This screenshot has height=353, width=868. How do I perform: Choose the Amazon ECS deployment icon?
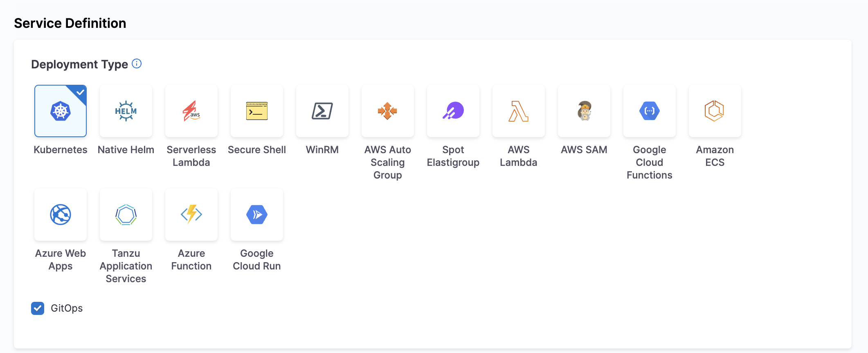click(715, 111)
